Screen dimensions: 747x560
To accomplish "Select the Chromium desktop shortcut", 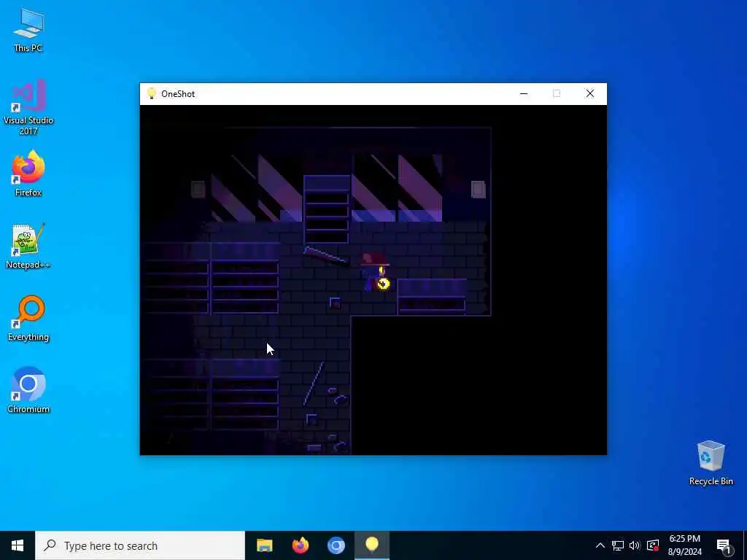I will (x=28, y=389).
